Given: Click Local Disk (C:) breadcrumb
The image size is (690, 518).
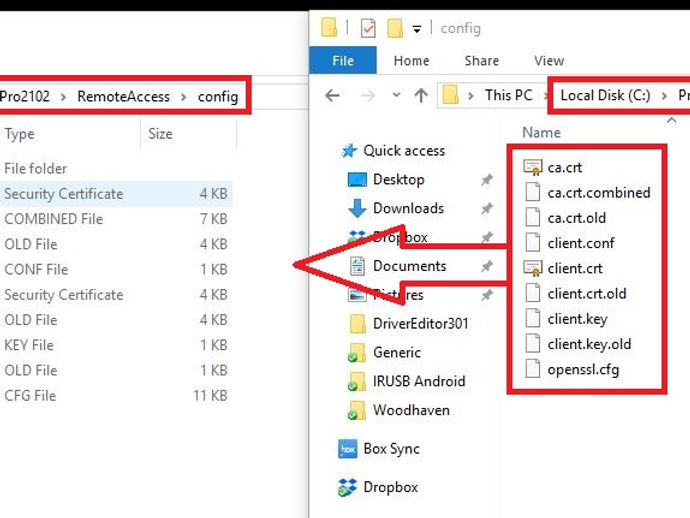Looking at the screenshot, I should tap(605, 95).
